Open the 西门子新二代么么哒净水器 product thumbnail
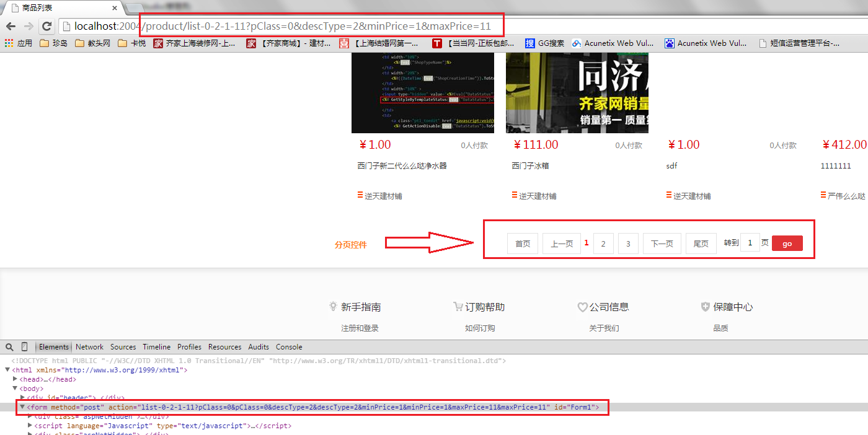This screenshot has width=868, height=435. (423, 93)
